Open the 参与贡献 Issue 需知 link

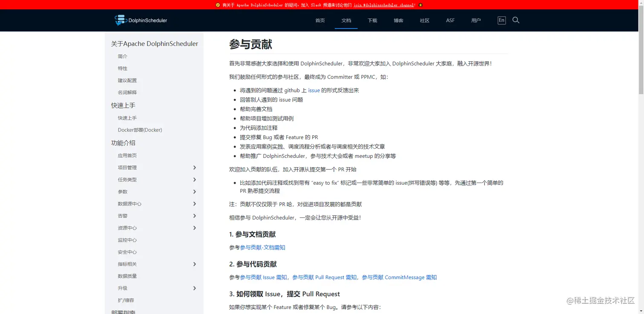click(x=263, y=277)
